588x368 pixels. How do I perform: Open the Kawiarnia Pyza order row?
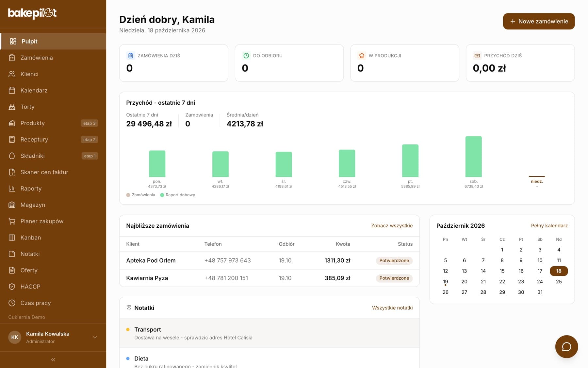coord(269,278)
